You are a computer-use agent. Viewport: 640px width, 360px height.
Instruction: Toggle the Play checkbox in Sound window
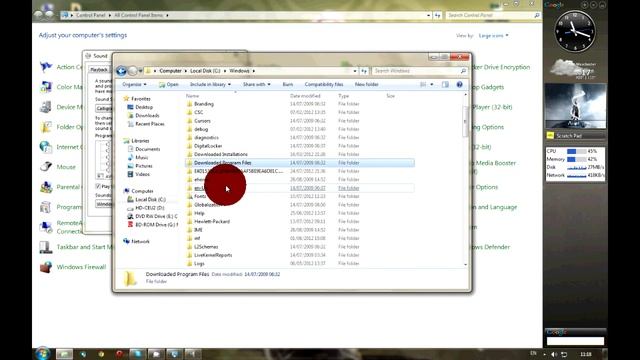pos(98,187)
